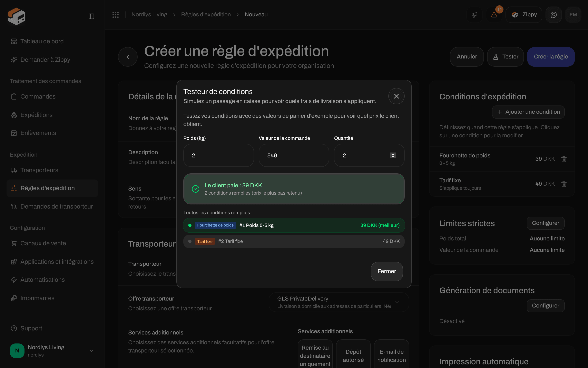The image size is (588, 368).
Task: Open Support in sidebar
Action: (52, 328)
